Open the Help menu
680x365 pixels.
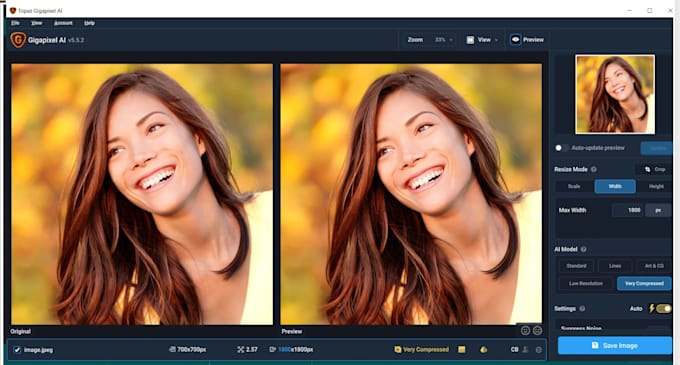pyautogui.click(x=89, y=23)
